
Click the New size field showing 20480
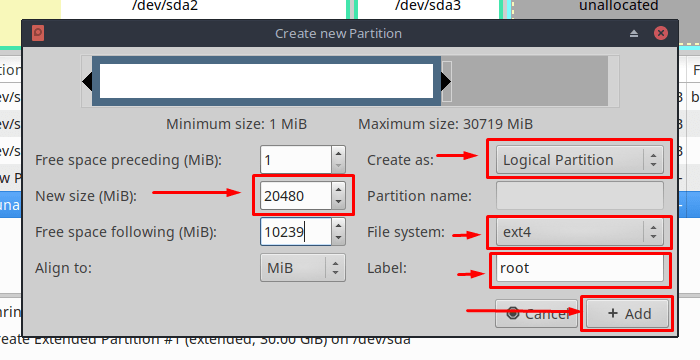click(x=296, y=196)
